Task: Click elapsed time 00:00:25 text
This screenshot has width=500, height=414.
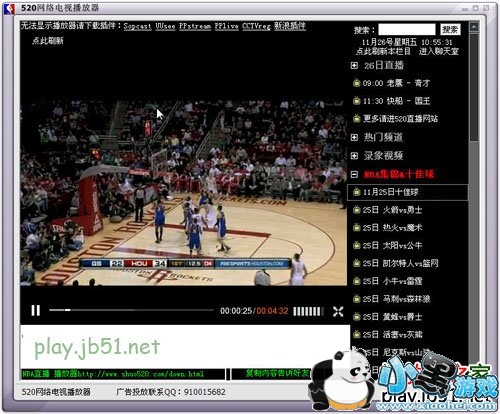Action: pyautogui.click(x=236, y=311)
